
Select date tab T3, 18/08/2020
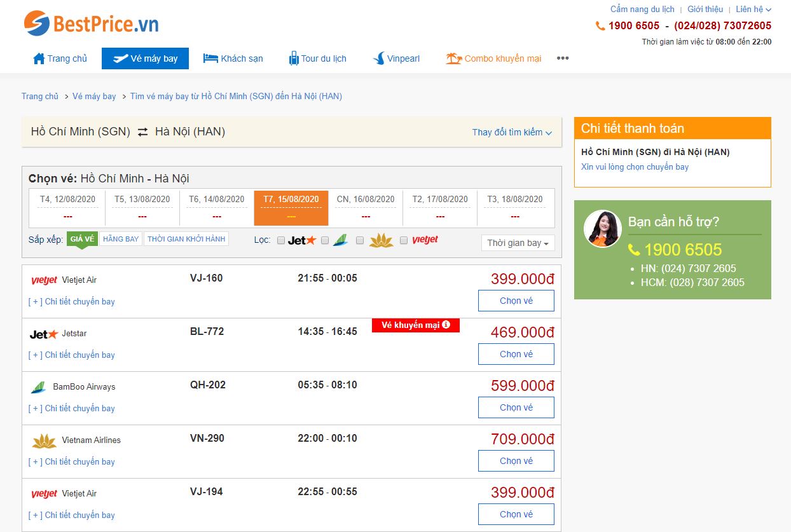click(x=515, y=208)
